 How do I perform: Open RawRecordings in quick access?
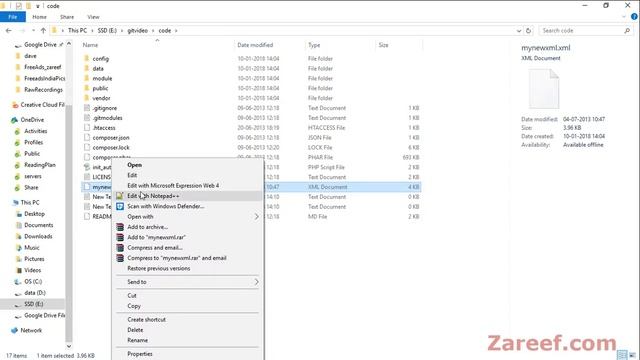click(43, 90)
